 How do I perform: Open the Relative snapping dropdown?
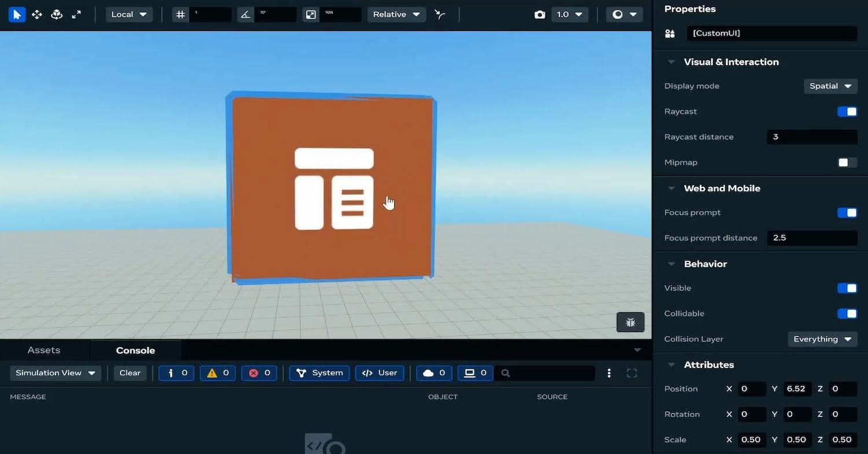click(x=396, y=14)
